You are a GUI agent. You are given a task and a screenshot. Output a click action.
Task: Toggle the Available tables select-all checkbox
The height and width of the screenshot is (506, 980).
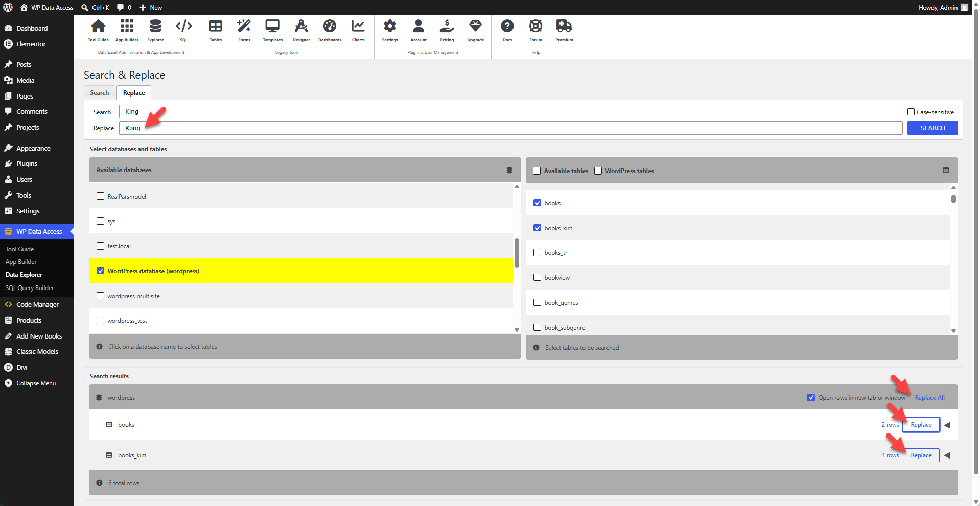click(x=536, y=171)
